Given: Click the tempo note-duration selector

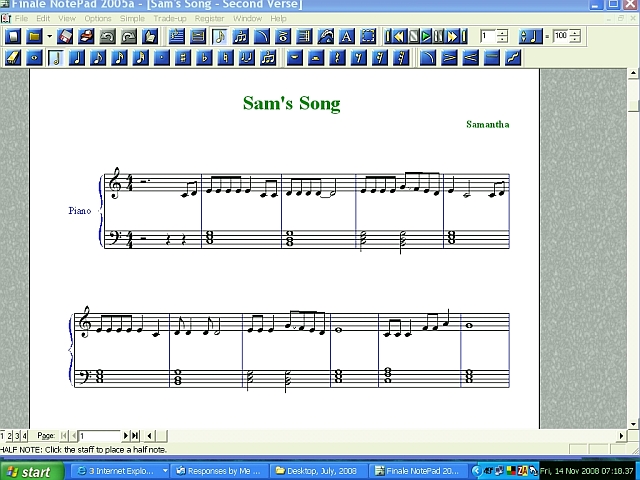Looking at the screenshot, I should point(529,36).
